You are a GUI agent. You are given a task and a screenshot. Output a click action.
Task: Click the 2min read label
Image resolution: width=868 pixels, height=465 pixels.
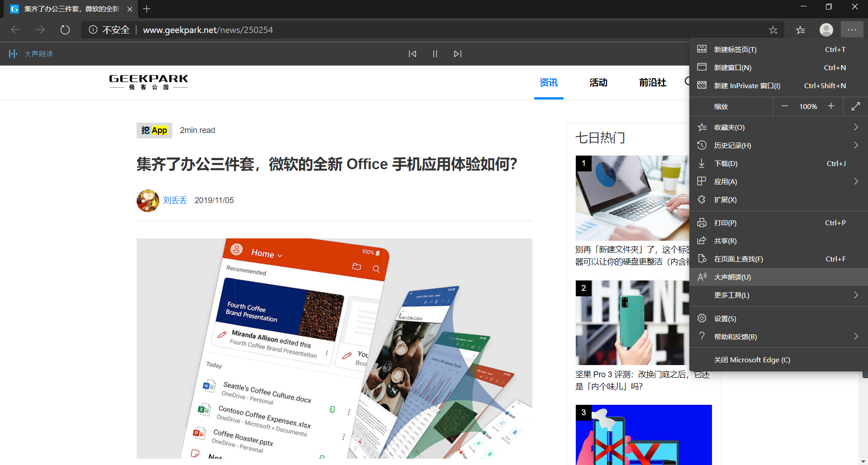pyautogui.click(x=198, y=130)
